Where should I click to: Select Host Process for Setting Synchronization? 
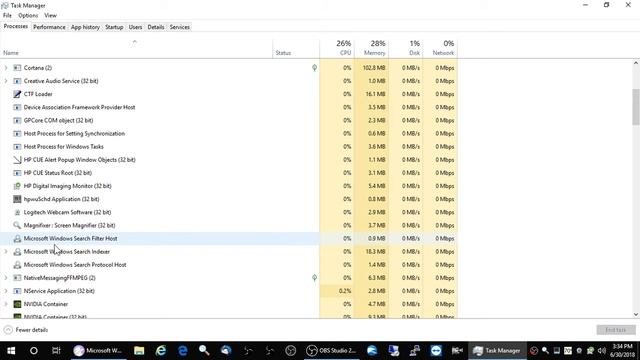(x=229, y=133)
